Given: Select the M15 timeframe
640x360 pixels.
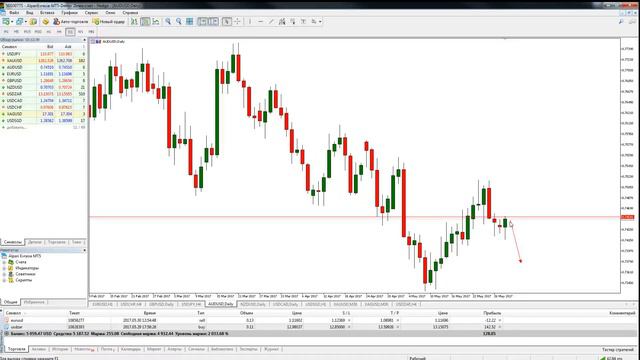Looking at the screenshot, I should point(27,31).
